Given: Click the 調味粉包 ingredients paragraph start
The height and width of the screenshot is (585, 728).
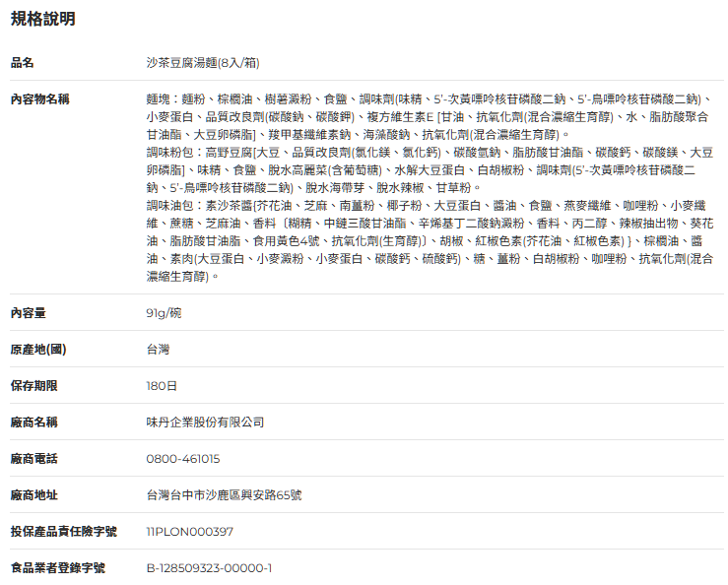Looking at the screenshot, I should point(169,153).
